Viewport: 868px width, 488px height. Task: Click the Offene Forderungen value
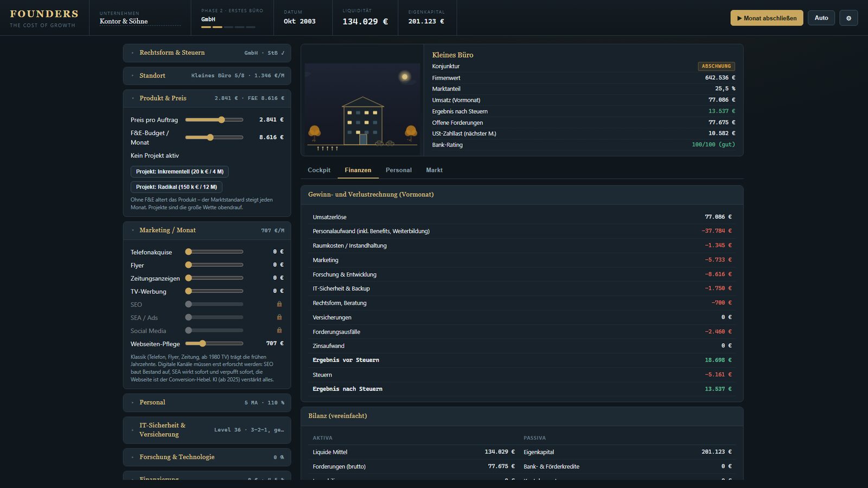click(722, 123)
